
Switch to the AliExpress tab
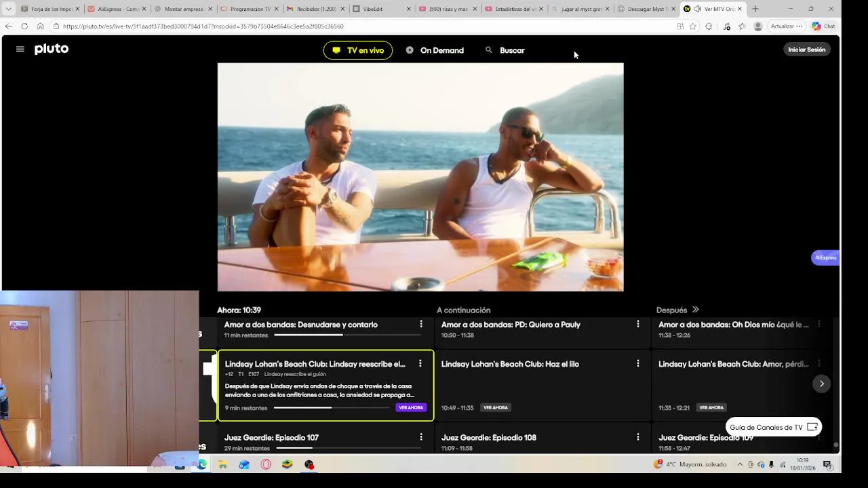[117, 9]
